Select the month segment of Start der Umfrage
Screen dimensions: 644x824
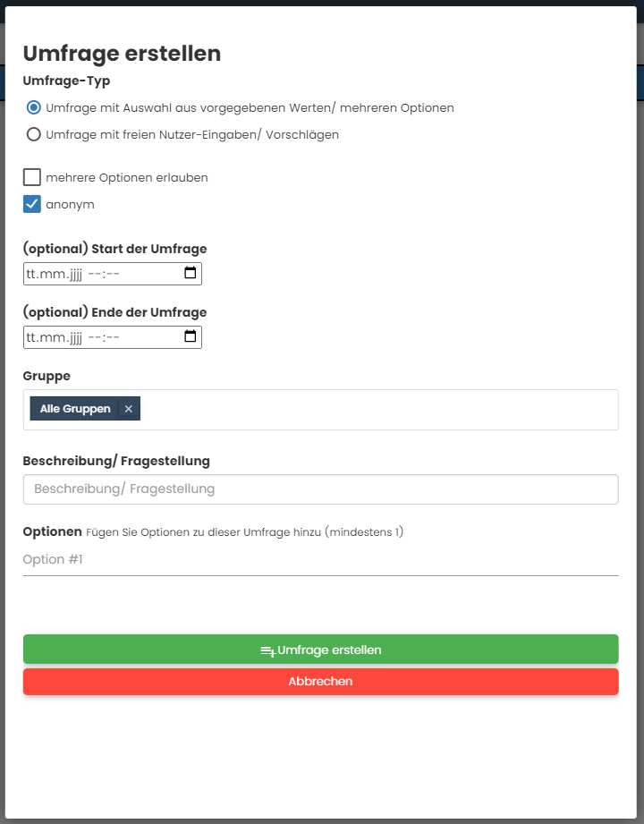(x=49, y=274)
